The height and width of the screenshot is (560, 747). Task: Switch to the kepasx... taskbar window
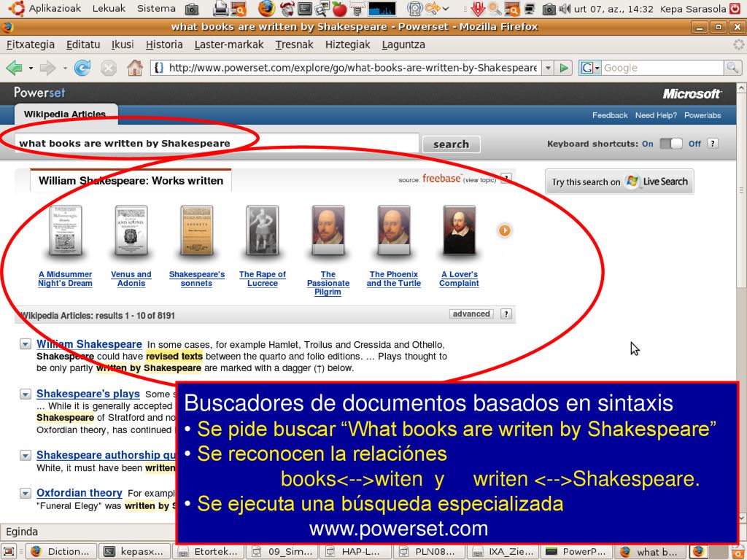[x=136, y=551]
